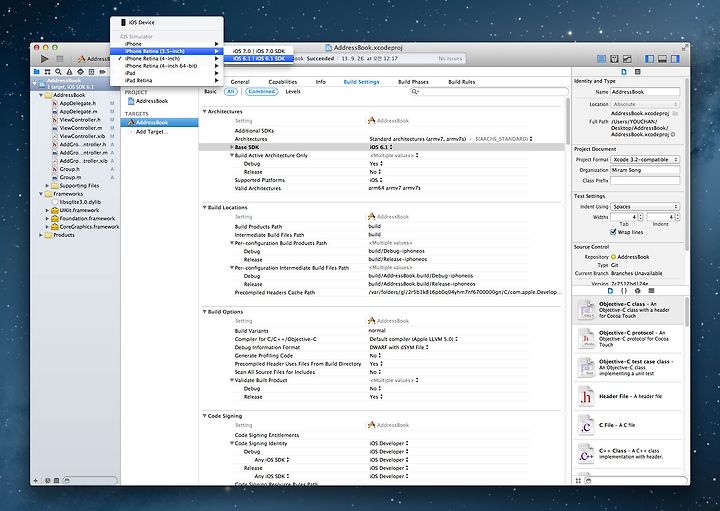The image size is (720, 511).
Task: Click the Tab width stepper
Action: click(x=641, y=217)
